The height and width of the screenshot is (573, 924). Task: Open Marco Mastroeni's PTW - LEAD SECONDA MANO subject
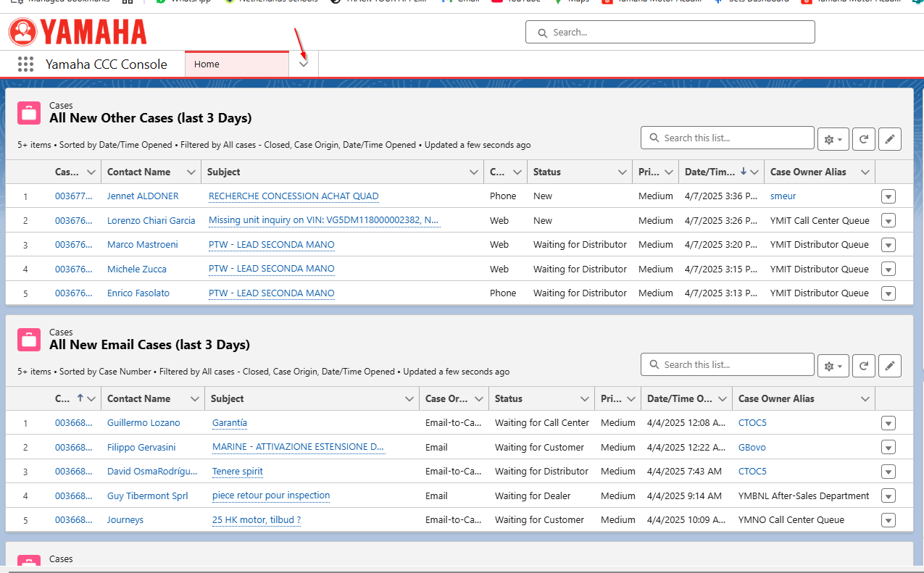pyautogui.click(x=272, y=244)
